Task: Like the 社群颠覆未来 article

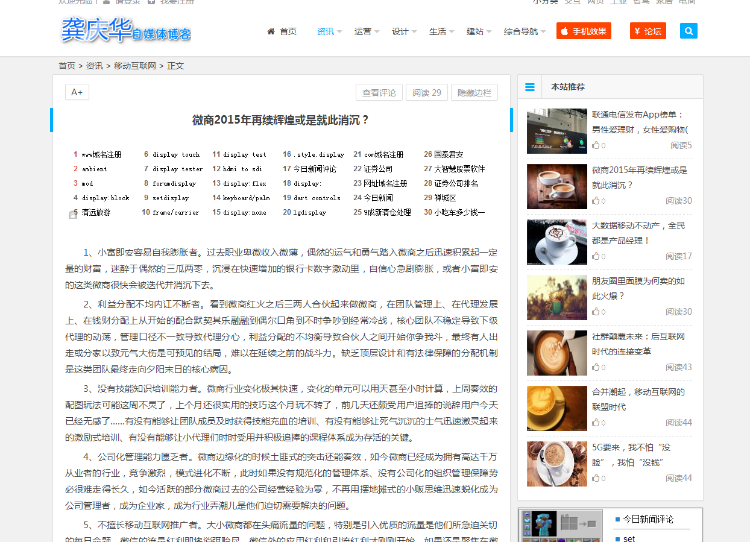Action: pos(598,367)
